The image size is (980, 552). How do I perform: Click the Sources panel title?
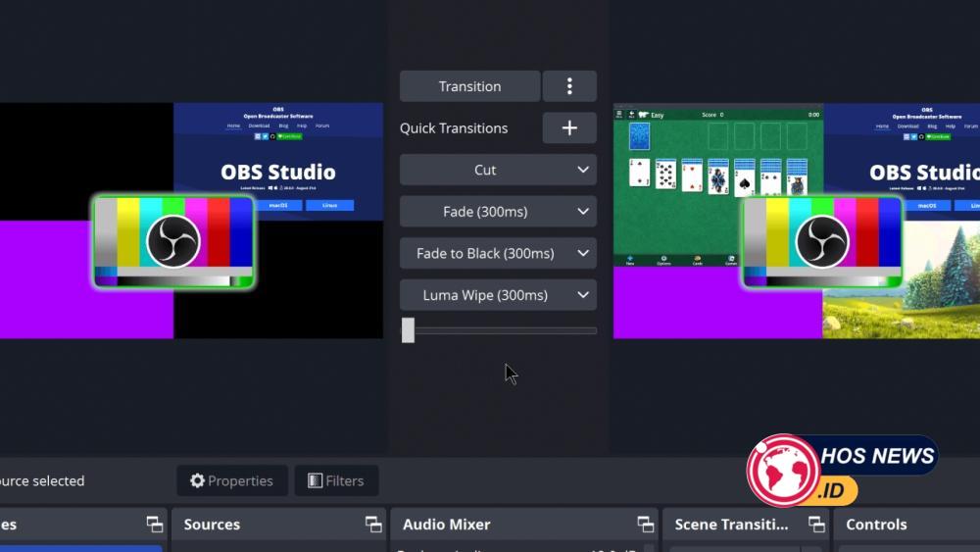pos(212,525)
